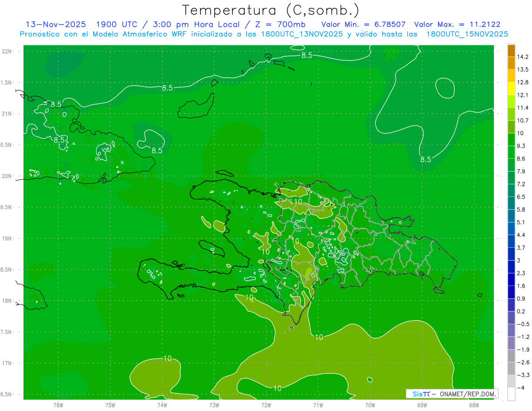Click the '10.7' color scale value
Screen dimensions: 532x411
click(523, 121)
